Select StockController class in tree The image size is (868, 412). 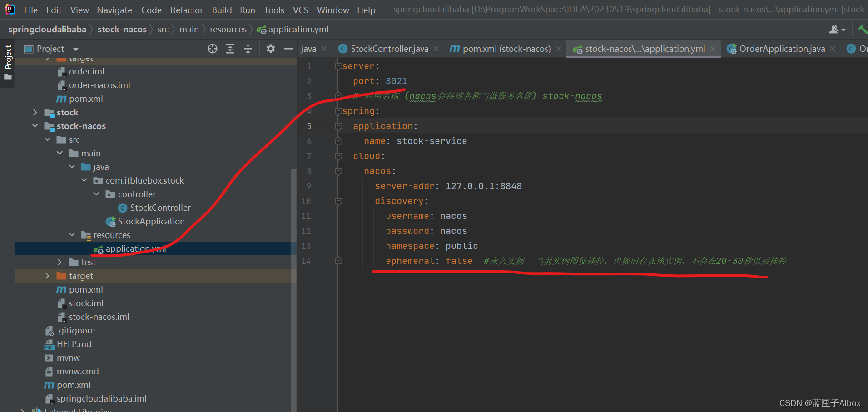[x=160, y=208]
